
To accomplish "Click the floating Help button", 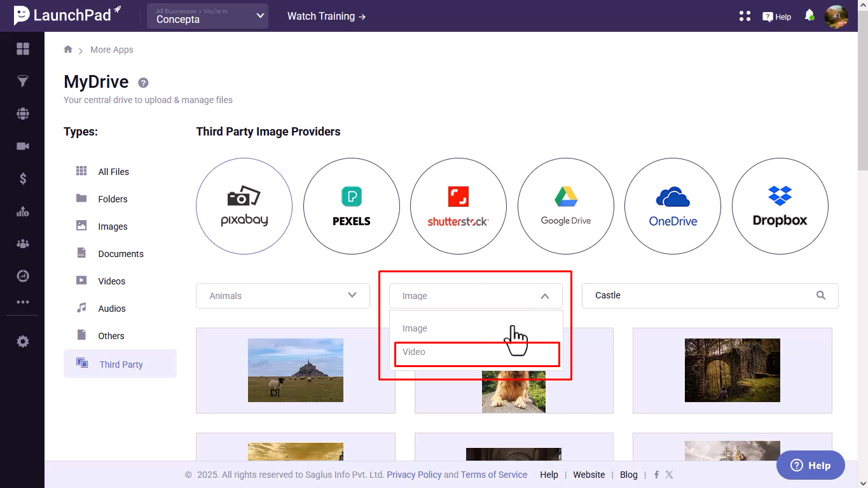I will pos(811,465).
